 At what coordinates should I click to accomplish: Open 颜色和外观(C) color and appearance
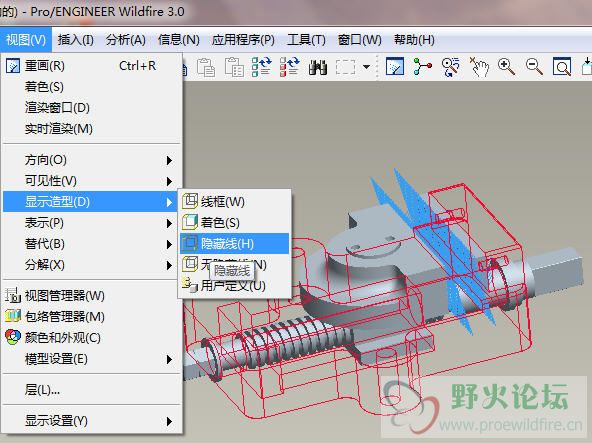click(92, 338)
